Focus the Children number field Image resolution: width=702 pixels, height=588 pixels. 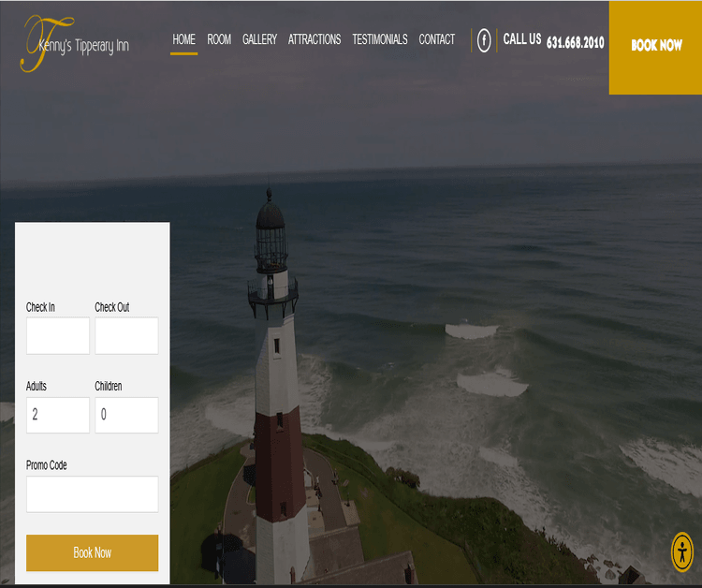(x=126, y=415)
